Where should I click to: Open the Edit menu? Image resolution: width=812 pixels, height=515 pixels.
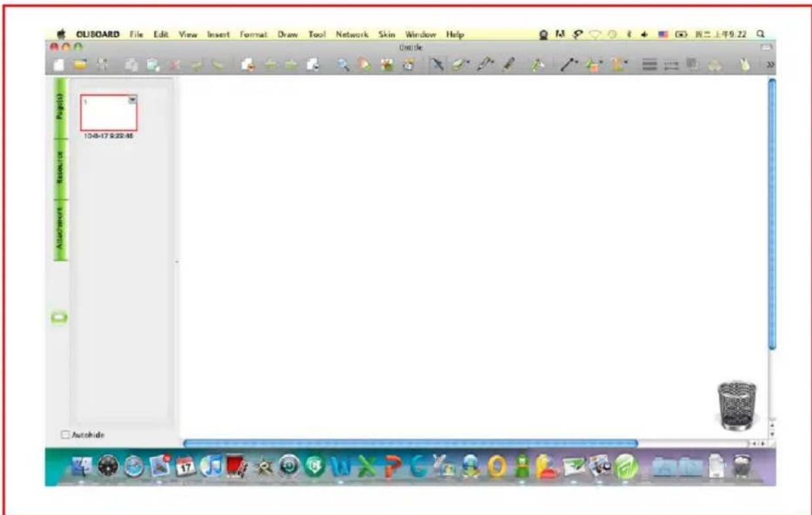click(x=161, y=34)
